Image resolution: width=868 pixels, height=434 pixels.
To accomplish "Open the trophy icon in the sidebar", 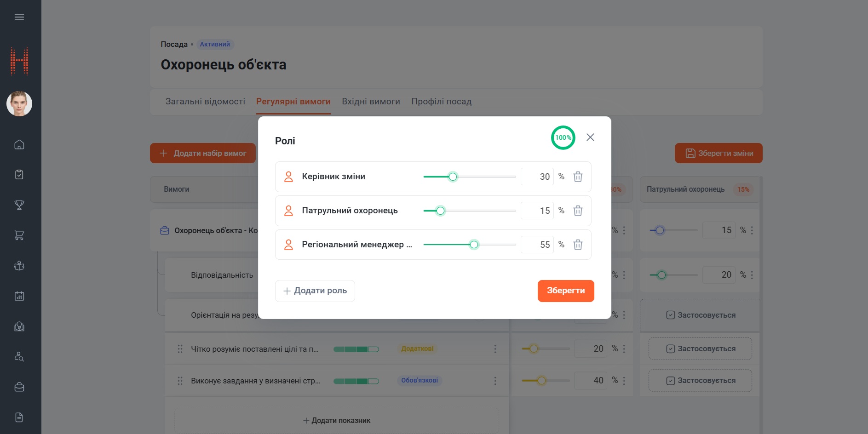I will click(x=19, y=205).
